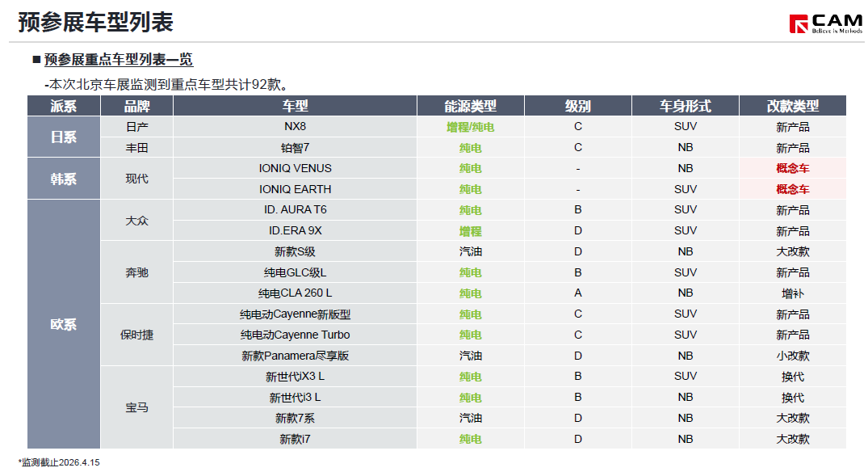868x472 pixels.
Task: Select the model cell 新款7系
Action: [x=295, y=419]
